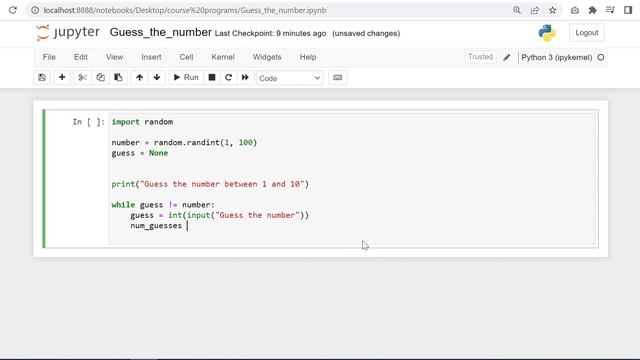Cut selected cells with the scissors icon
Image resolution: width=640 pixels, height=360 pixels.
[x=82, y=78]
